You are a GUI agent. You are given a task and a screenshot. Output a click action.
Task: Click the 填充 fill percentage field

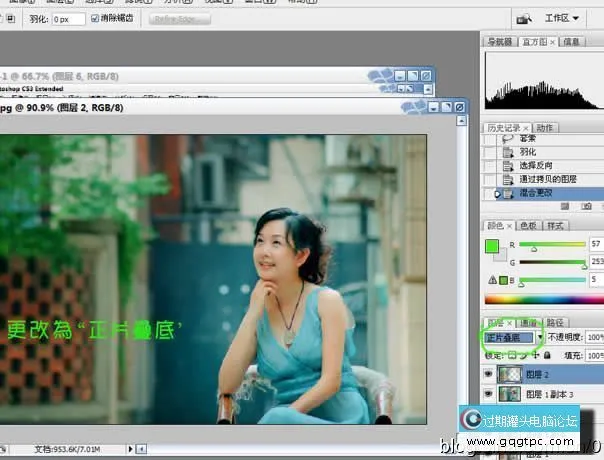tap(594, 355)
